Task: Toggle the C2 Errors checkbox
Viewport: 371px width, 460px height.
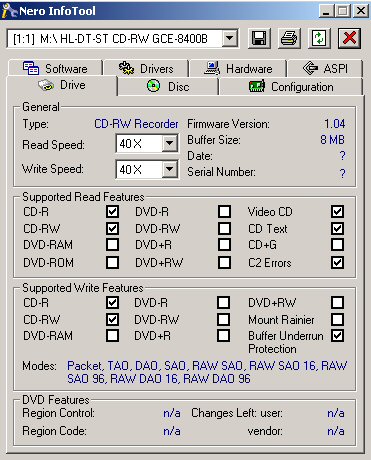Action: 337,262
